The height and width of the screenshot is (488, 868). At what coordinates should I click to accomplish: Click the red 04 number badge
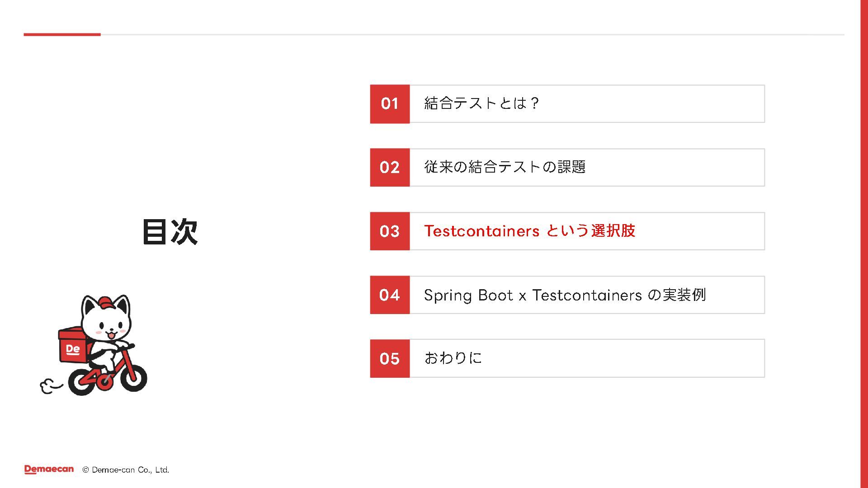coord(390,295)
